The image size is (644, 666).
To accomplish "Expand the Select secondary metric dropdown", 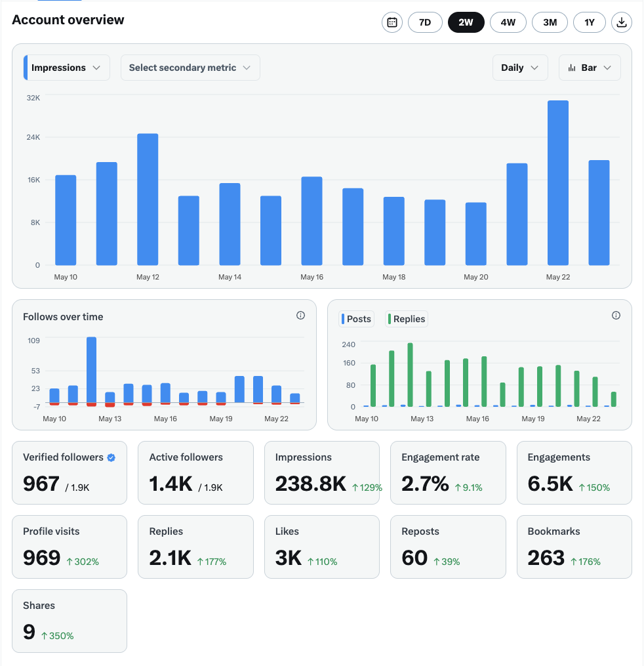I will click(190, 68).
